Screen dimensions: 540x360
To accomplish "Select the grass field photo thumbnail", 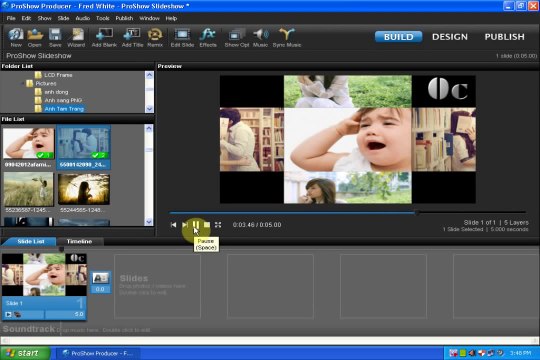I will pos(29,189).
